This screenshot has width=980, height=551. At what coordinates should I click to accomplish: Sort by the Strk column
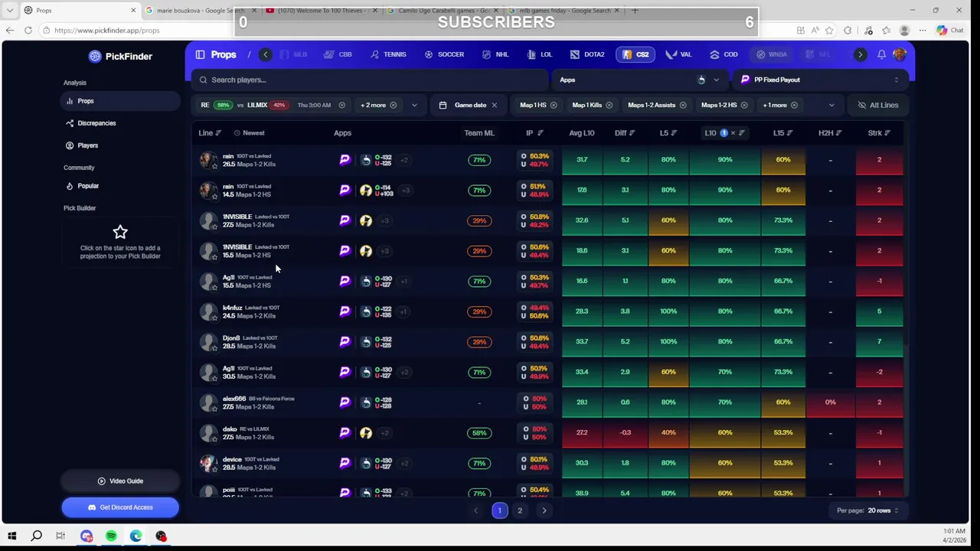[878, 133]
